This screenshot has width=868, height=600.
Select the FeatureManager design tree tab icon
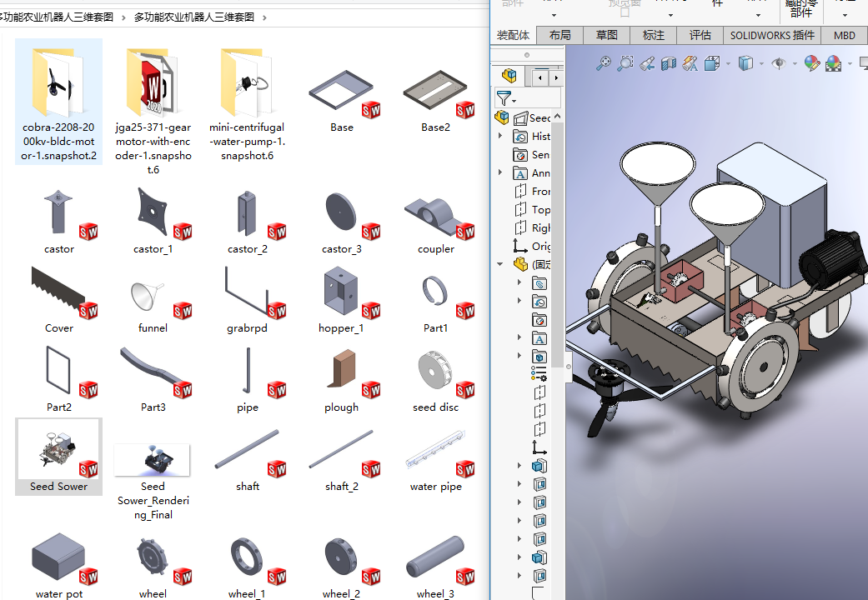[x=509, y=77]
